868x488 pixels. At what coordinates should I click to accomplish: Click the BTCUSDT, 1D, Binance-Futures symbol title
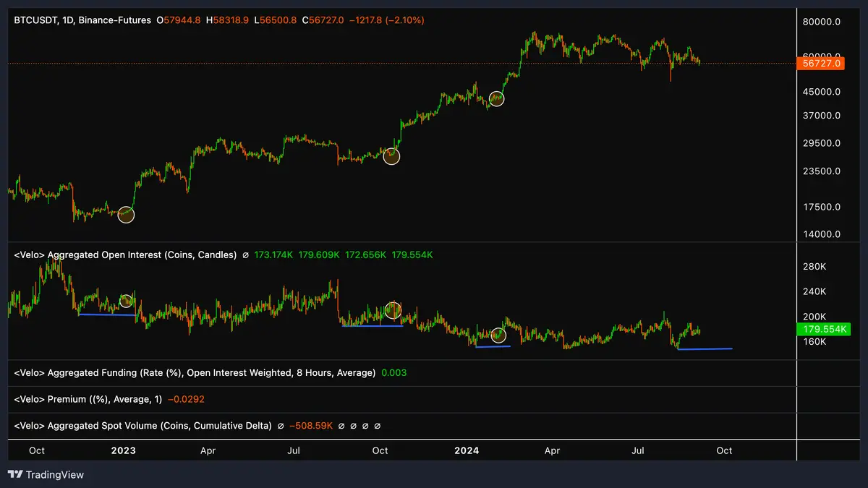pyautogui.click(x=82, y=21)
